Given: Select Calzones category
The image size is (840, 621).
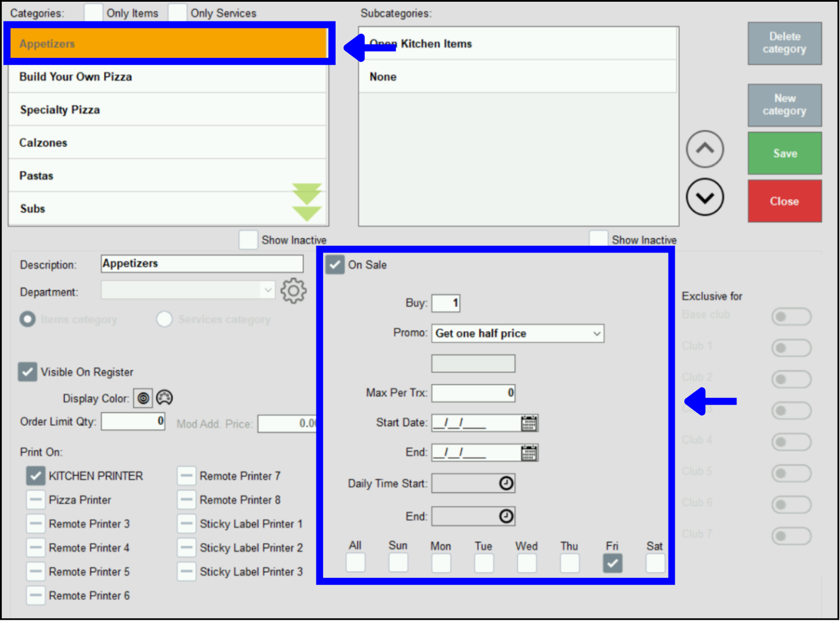Looking at the screenshot, I should pos(168,143).
